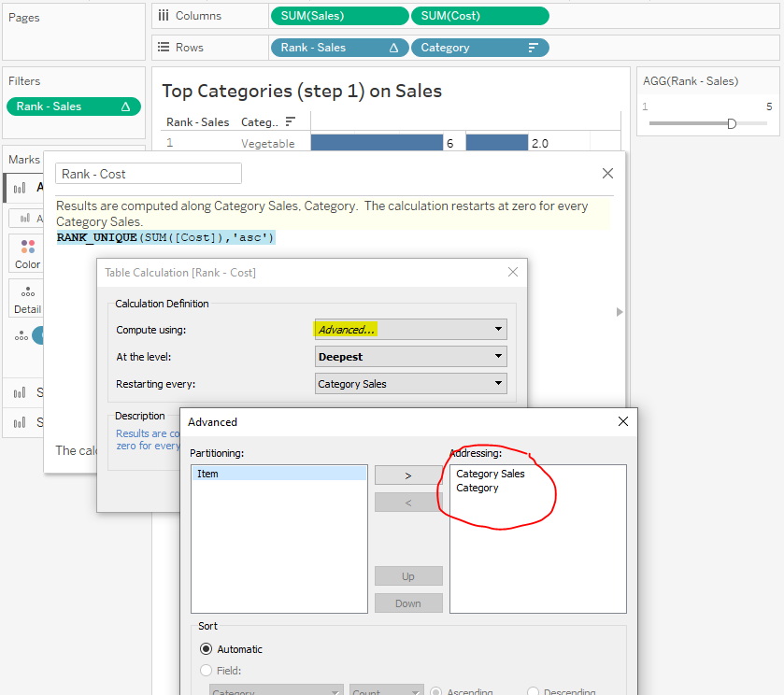Click the Rank - Cost calculation name field
The height and width of the screenshot is (695, 784).
pos(149,174)
